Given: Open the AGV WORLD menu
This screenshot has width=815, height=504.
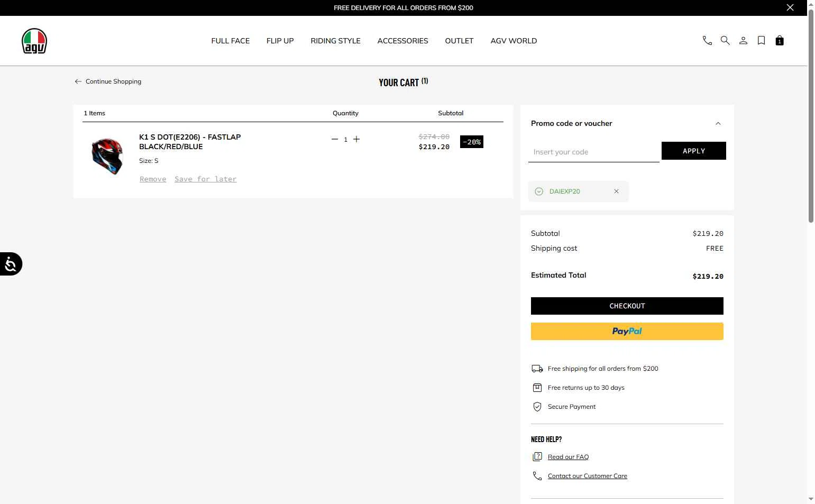Looking at the screenshot, I should pos(514,41).
